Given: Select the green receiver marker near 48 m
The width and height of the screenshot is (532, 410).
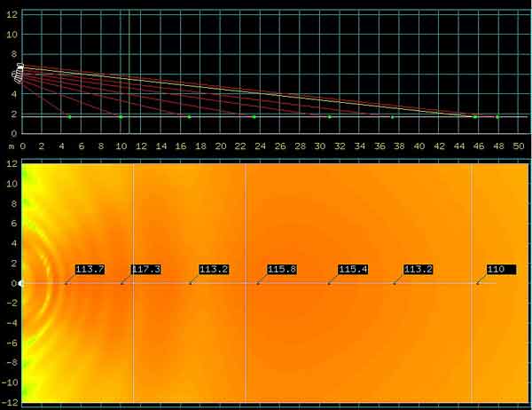Looking at the screenshot, I should [497, 117].
